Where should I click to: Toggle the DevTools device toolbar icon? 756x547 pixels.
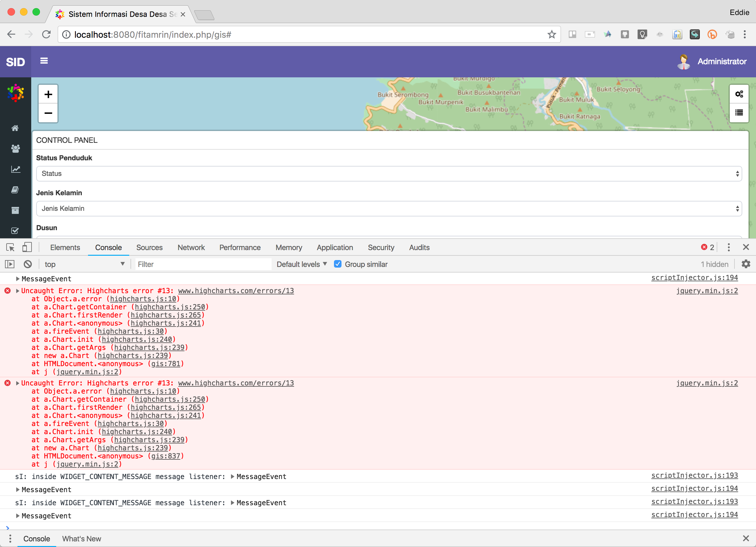click(27, 248)
